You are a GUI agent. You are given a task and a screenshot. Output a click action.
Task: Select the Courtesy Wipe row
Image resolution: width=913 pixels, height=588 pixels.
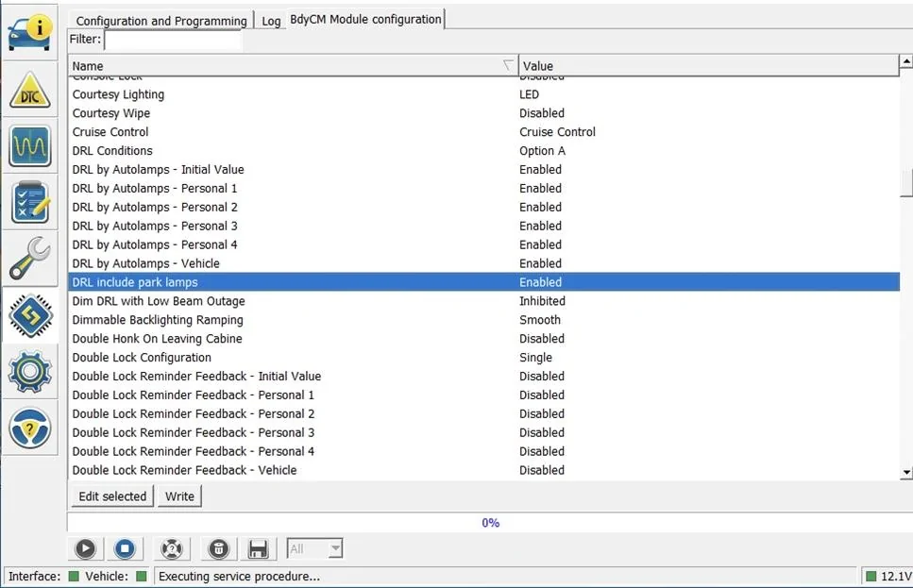(x=483, y=113)
